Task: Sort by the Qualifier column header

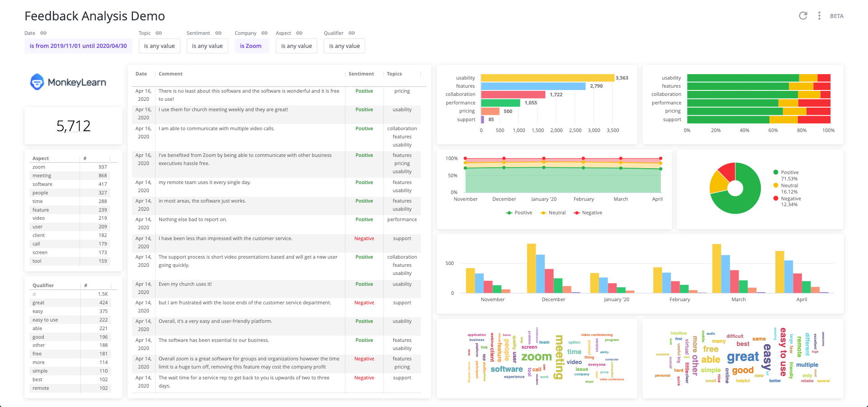Action: (43, 285)
